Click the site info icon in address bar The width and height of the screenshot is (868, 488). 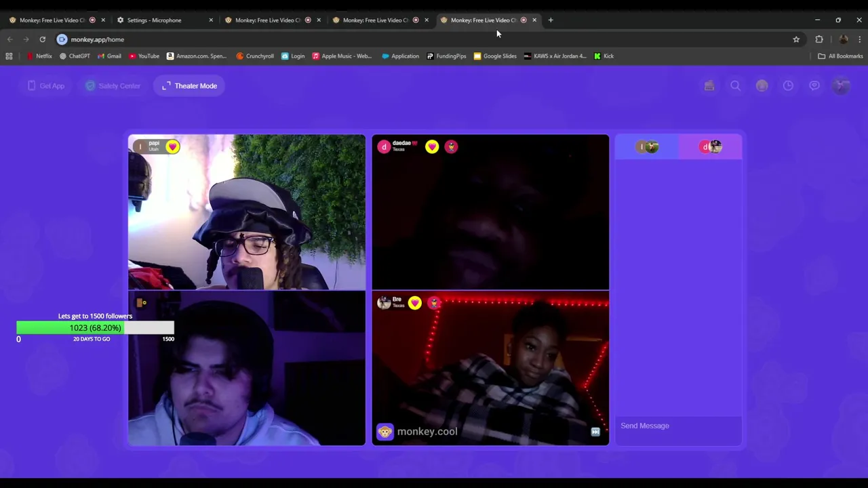tap(62, 39)
